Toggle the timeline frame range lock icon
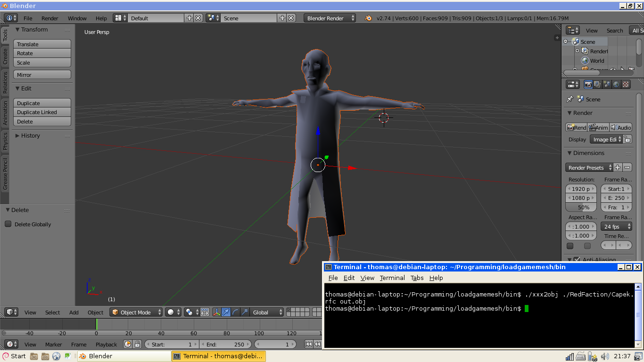The image size is (644, 362). click(x=137, y=344)
